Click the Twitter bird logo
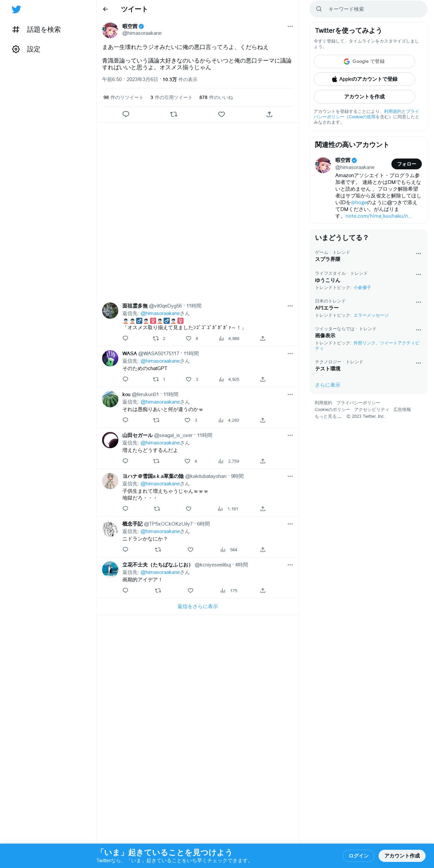The image size is (434, 868). click(16, 9)
